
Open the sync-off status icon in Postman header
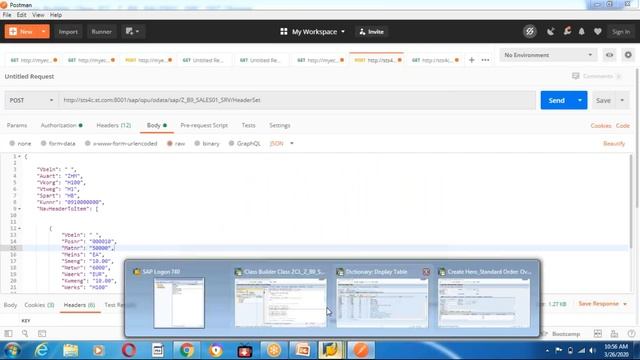[x=530, y=31]
